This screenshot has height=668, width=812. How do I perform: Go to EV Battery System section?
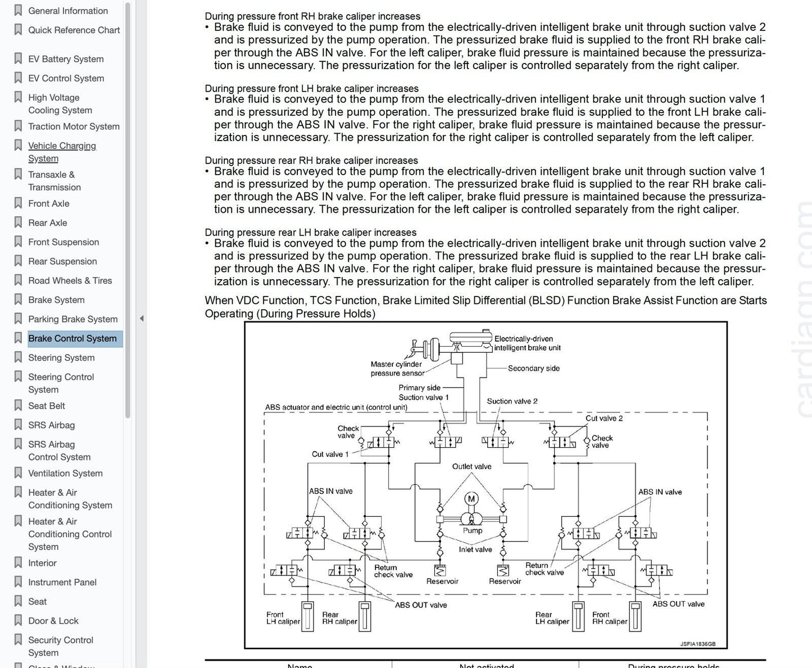point(66,59)
